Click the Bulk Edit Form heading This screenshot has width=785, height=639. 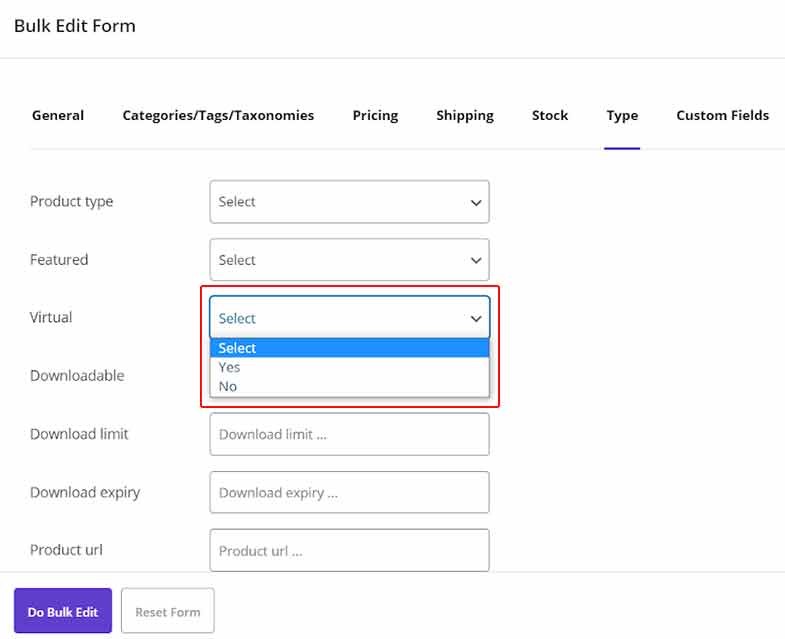point(75,26)
